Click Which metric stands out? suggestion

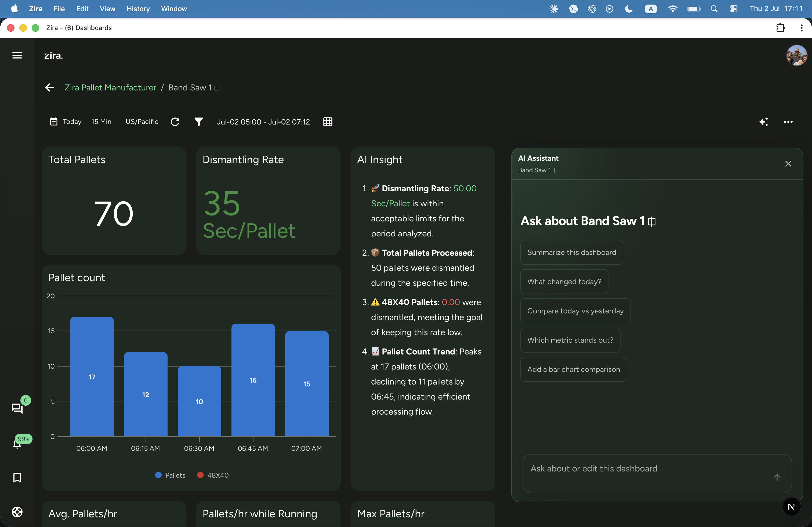coord(570,340)
